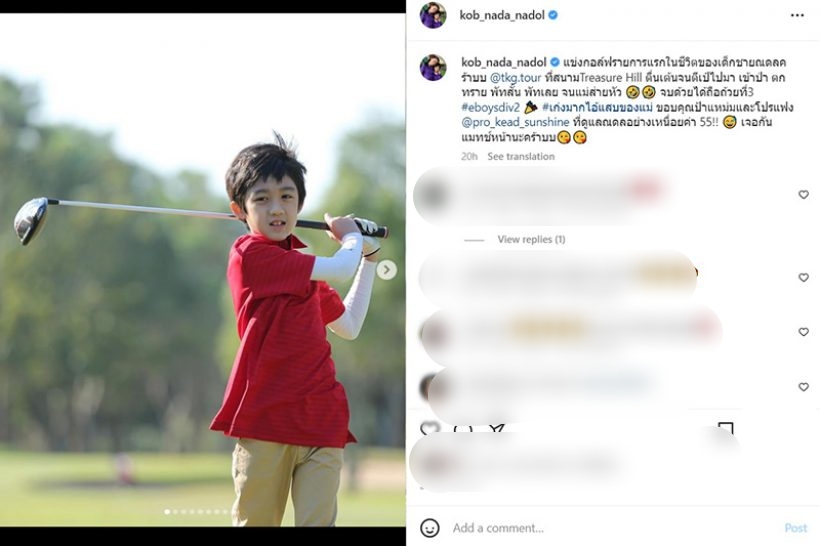Click the caption profile avatar
Screen dimensions: 820x546
point(433,67)
